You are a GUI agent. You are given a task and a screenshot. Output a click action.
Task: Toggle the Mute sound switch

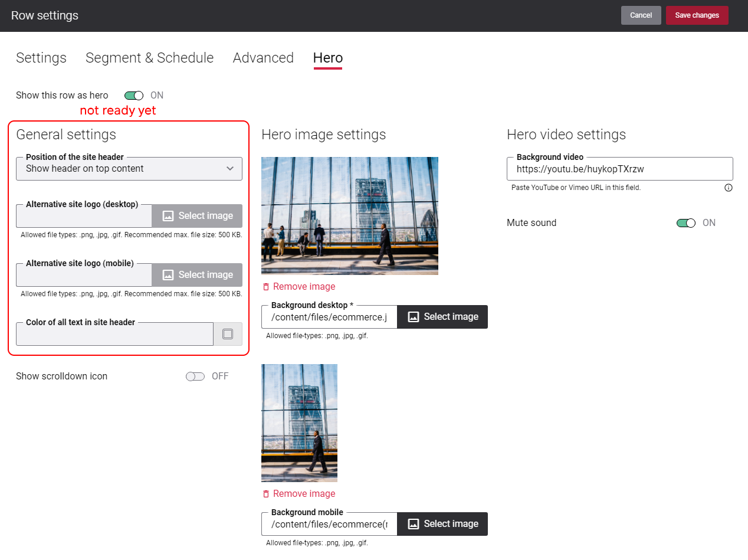[686, 223]
